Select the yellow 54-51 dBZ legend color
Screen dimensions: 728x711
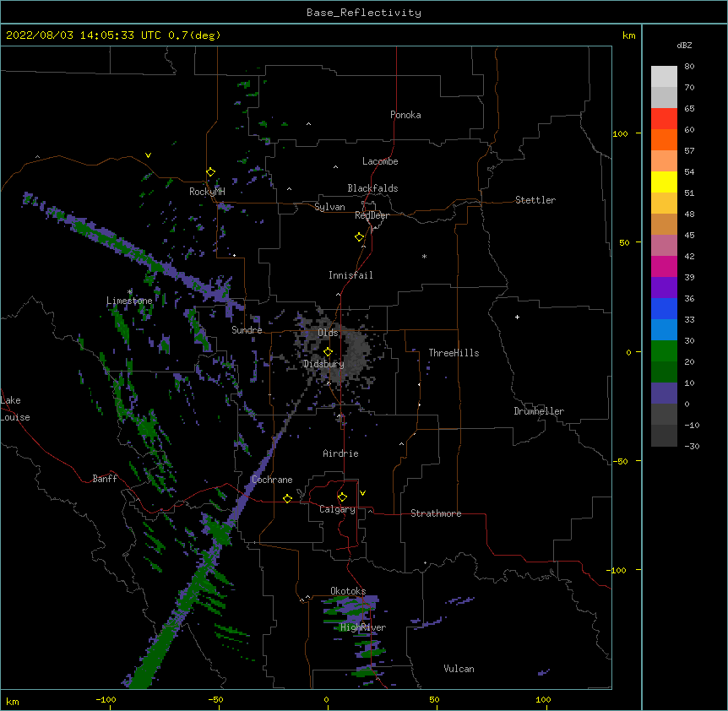coord(664,182)
